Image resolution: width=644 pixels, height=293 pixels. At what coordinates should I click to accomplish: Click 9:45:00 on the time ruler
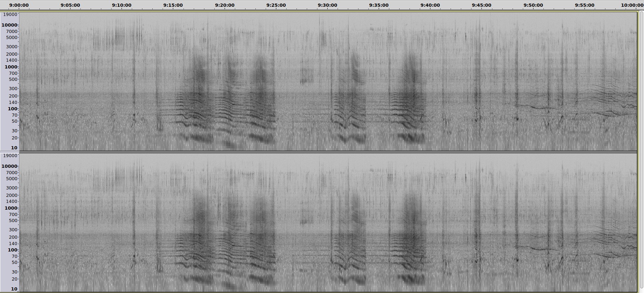point(481,5)
